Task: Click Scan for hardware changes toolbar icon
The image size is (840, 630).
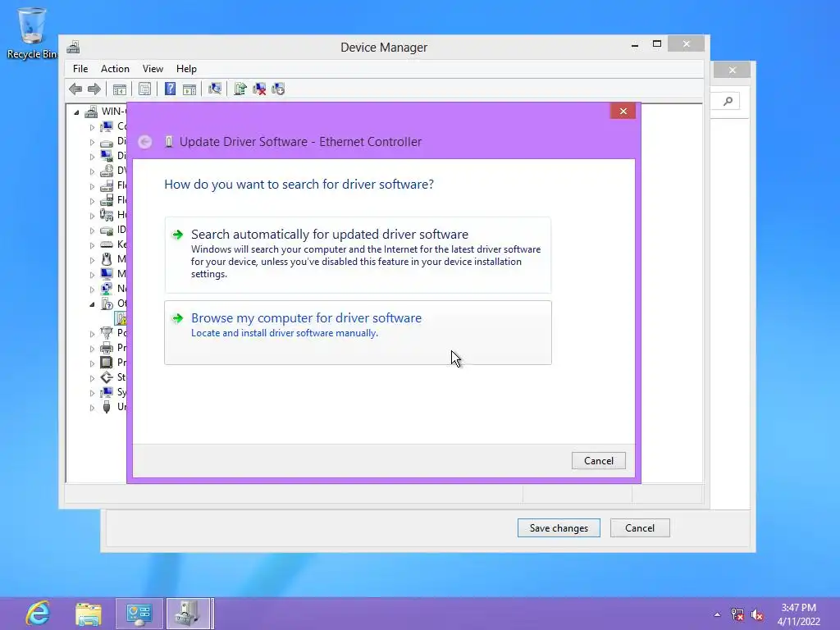Action: tap(215, 89)
